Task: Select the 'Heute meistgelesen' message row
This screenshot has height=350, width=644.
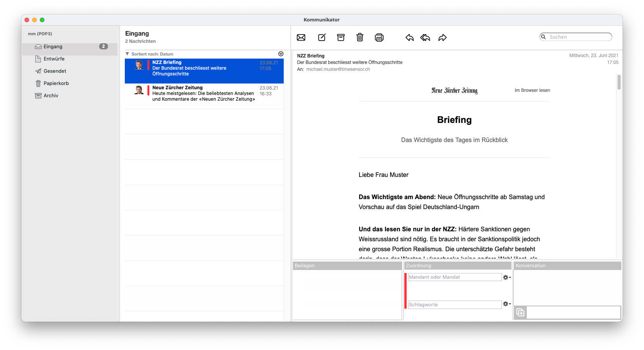Action: point(204,96)
